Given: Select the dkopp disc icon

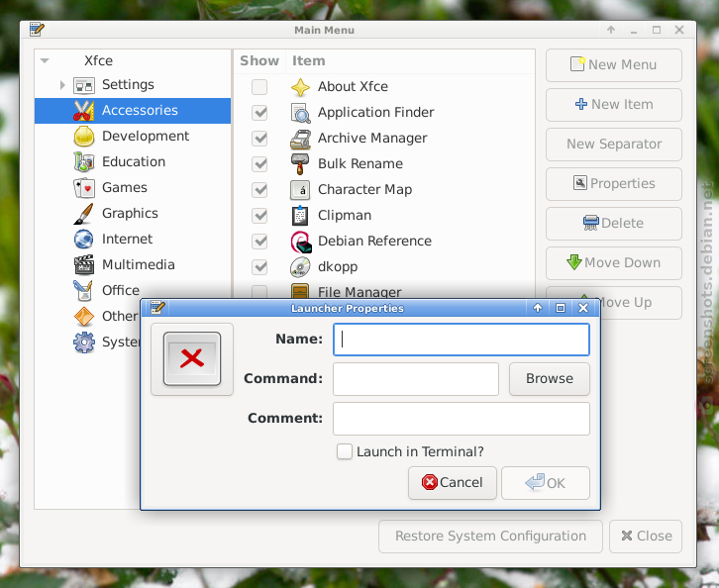Looking at the screenshot, I should click(300, 267).
